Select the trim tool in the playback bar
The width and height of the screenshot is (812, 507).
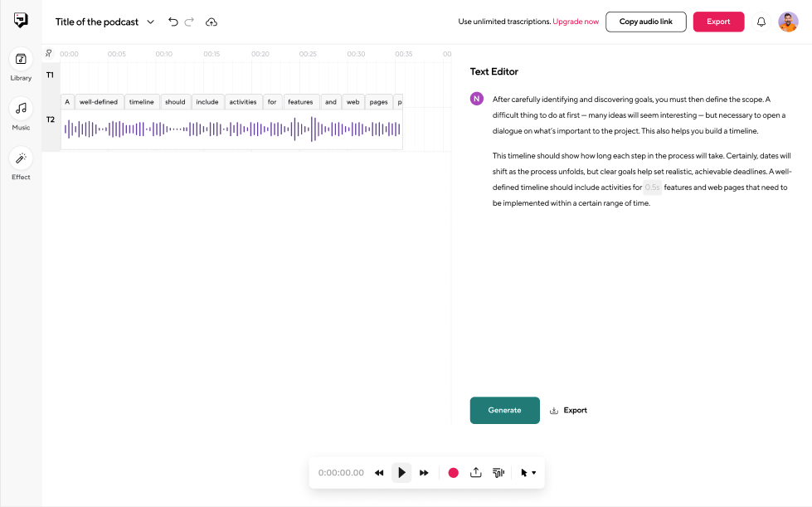pyautogui.click(x=498, y=472)
